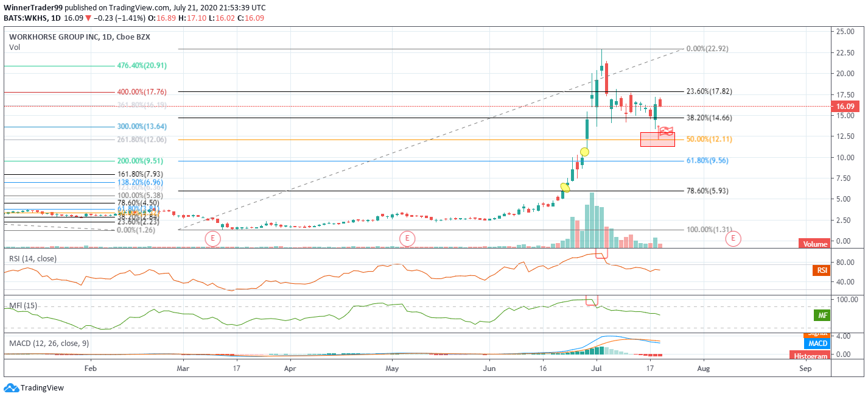Click the '100.00%(5.38)' Fibonacci label
Image resolution: width=868 pixels, height=399 pixels.
click(x=140, y=196)
